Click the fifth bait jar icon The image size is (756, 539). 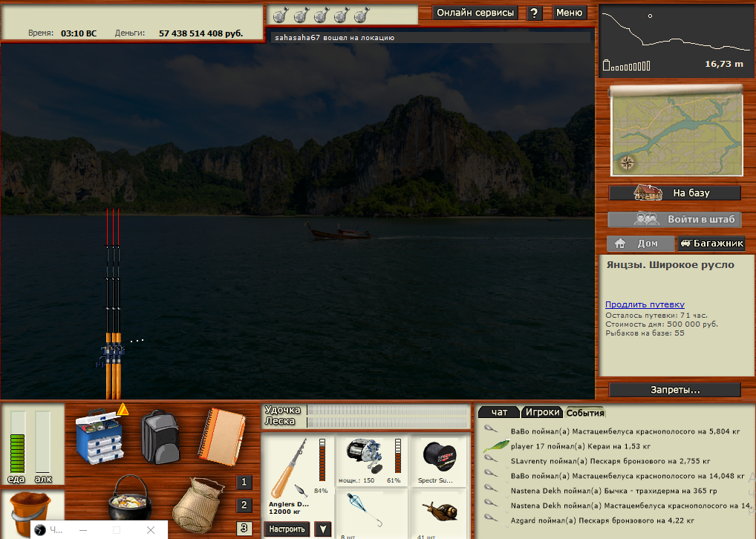[362, 16]
